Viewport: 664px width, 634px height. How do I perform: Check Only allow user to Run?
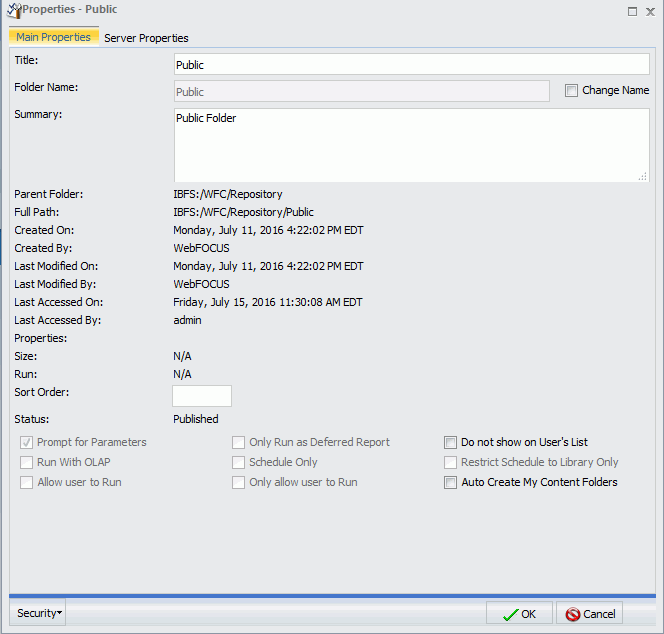238,482
